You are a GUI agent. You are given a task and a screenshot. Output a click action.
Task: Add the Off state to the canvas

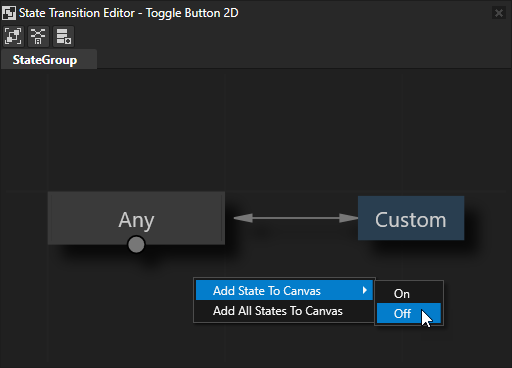[409, 313]
